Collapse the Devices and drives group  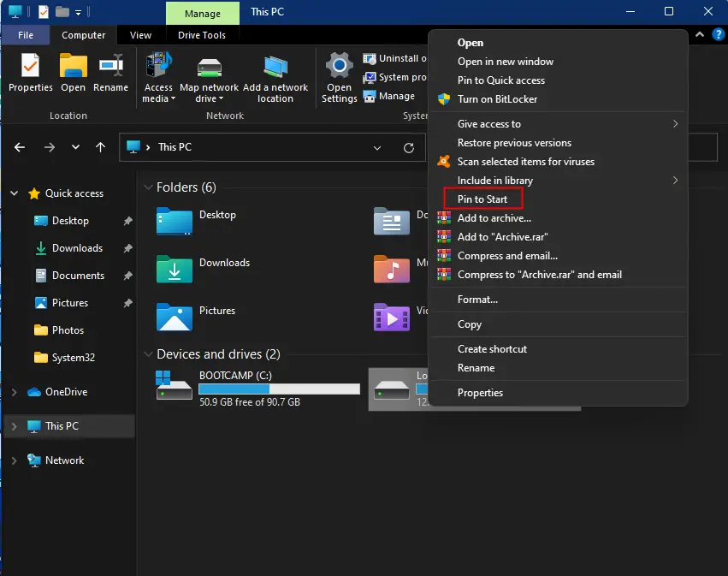point(149,354)
